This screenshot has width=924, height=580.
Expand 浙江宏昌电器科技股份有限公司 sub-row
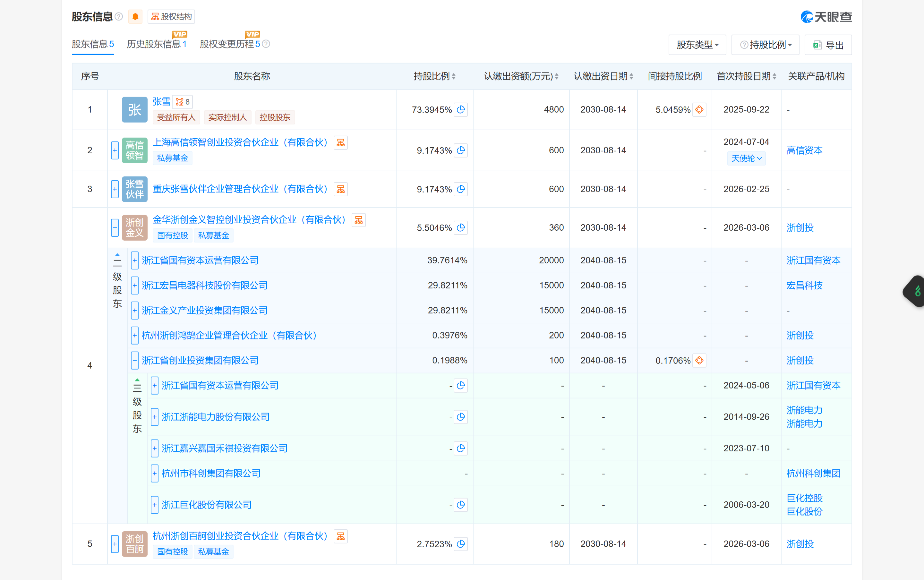coord(135,286)
